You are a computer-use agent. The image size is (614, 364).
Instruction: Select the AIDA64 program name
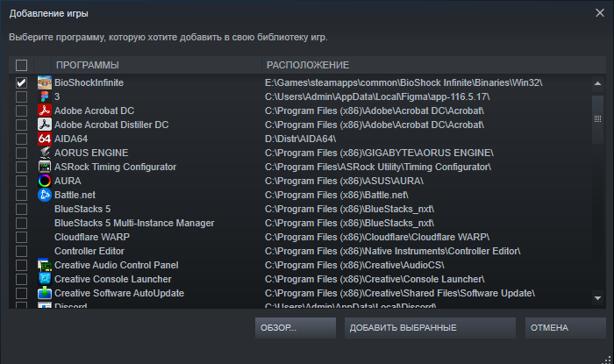point(71,139)
